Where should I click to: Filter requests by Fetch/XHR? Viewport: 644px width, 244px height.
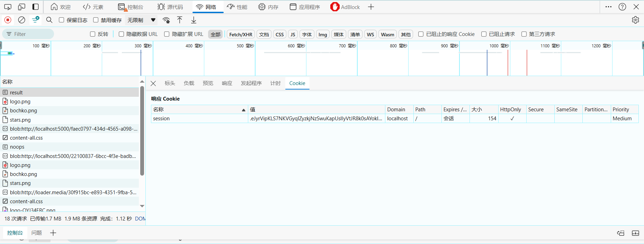tap(241, 34)
